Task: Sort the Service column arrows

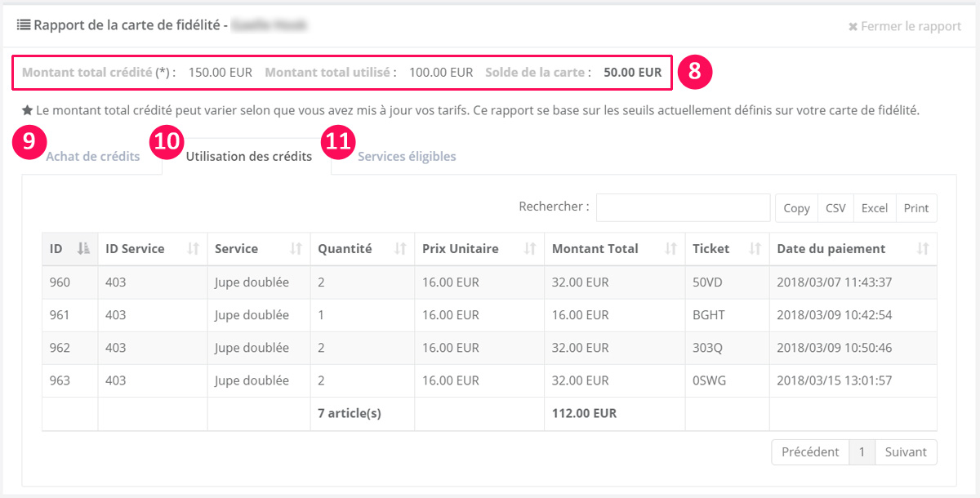Action: [296, 249]
